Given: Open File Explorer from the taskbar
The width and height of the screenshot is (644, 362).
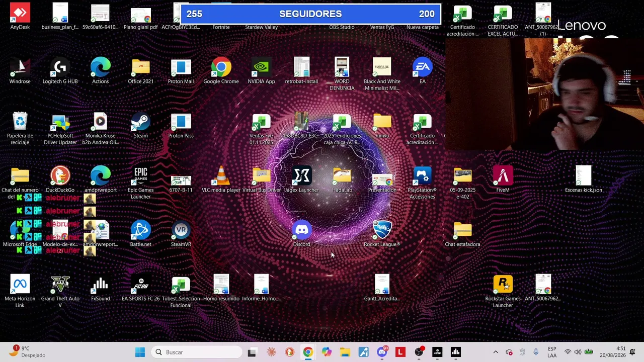Looking at the screenshot, I should click(345, 352).
